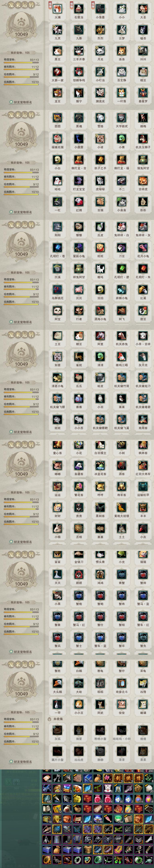Open the 戏参北斗 pet icon
Screen dimensions: 154x868
coord(122,683)
